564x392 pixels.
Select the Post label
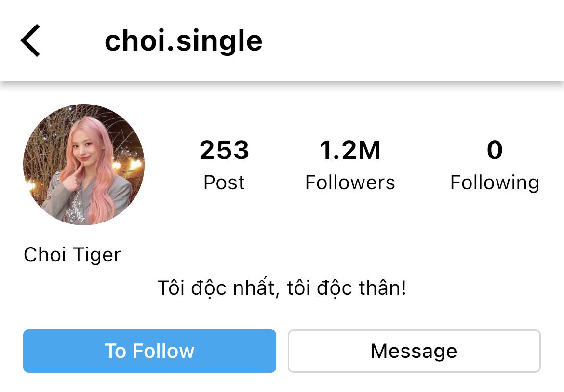coord(224,183)
